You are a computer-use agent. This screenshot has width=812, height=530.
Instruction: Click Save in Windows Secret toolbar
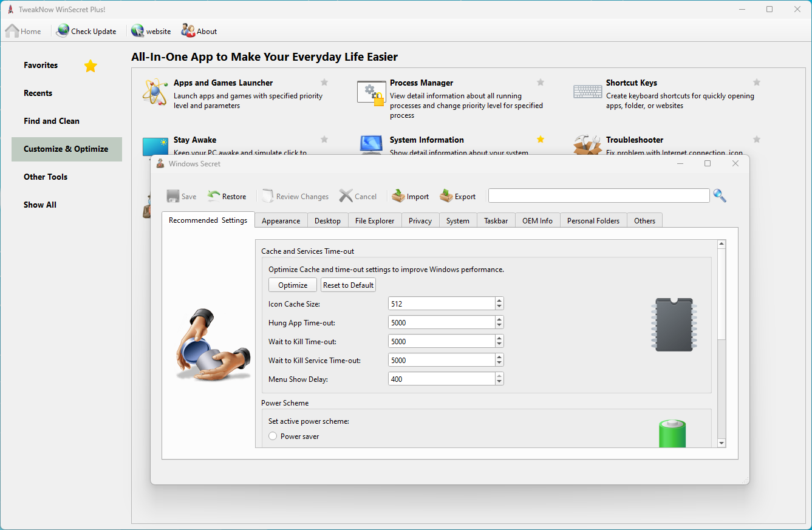click(x=182, y=196)
